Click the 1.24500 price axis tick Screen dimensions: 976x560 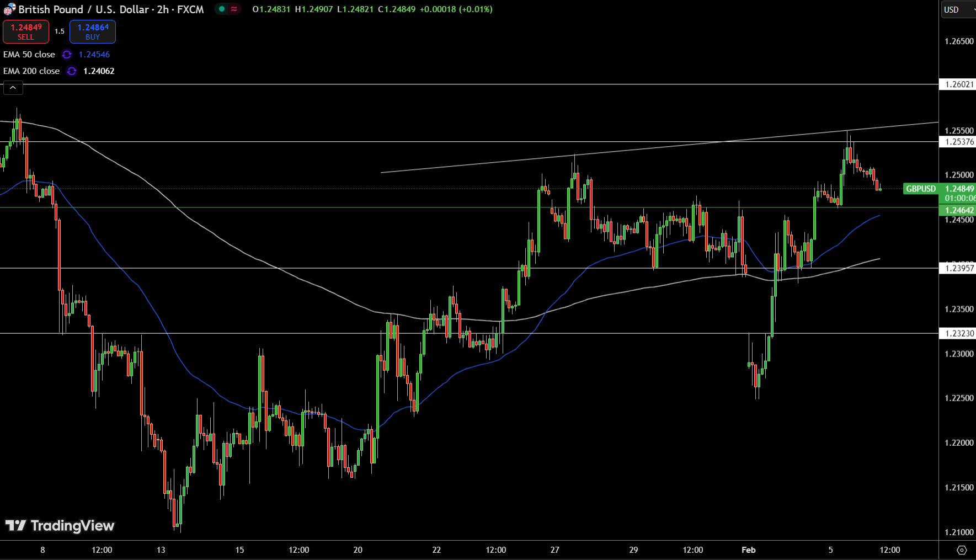(x=959, y=220)
